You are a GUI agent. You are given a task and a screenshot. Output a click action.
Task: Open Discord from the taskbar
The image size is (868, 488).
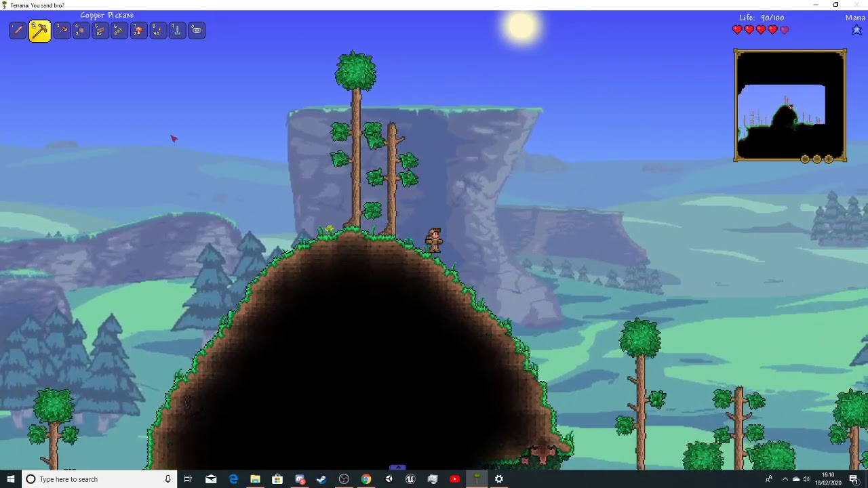pos(300,479)
